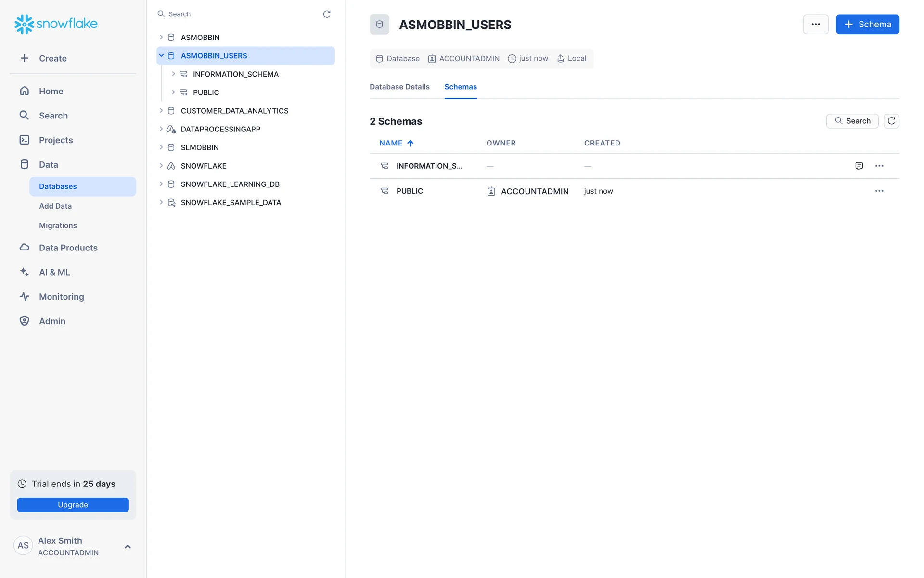Switch to Database Details tab
Viewport: 924px width, 578px height.
tap(399, 87)
